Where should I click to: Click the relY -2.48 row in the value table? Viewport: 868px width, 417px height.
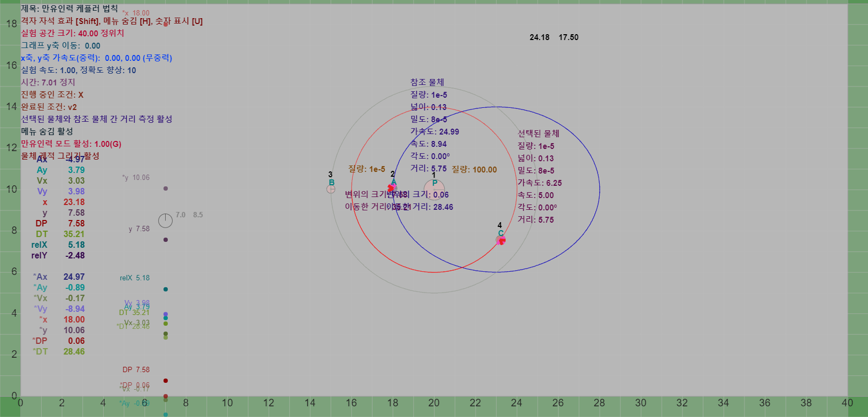tap(58, 255)
